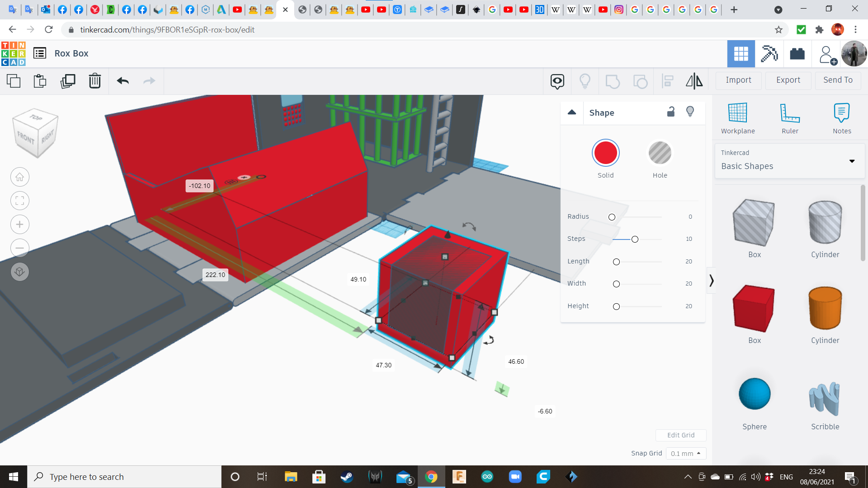Click the Import button

pyautogui.click(x=738, y=80)
